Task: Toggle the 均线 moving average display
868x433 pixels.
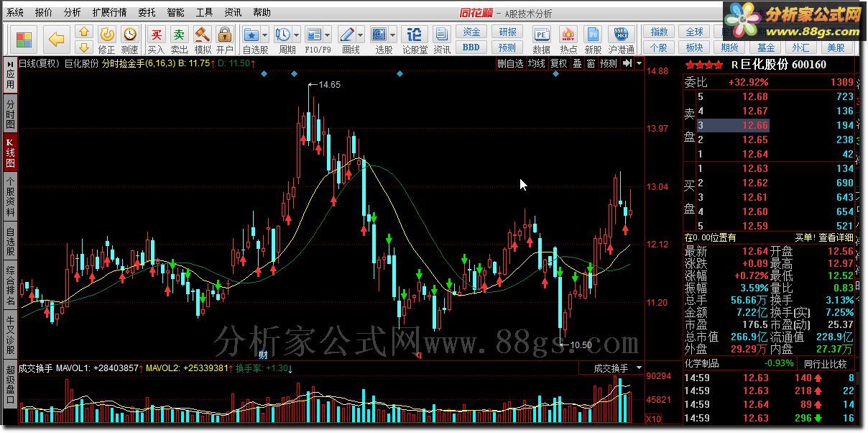Action: (537, 63)
